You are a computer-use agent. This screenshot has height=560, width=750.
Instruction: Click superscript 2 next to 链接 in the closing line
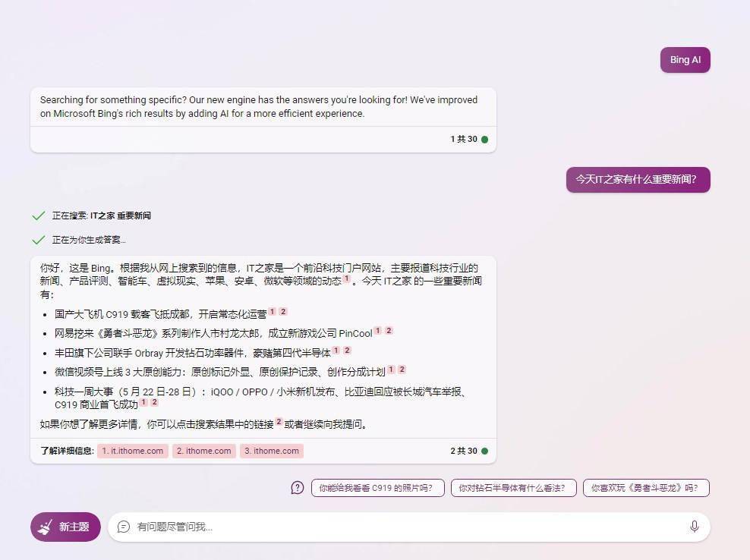point(279,423)
